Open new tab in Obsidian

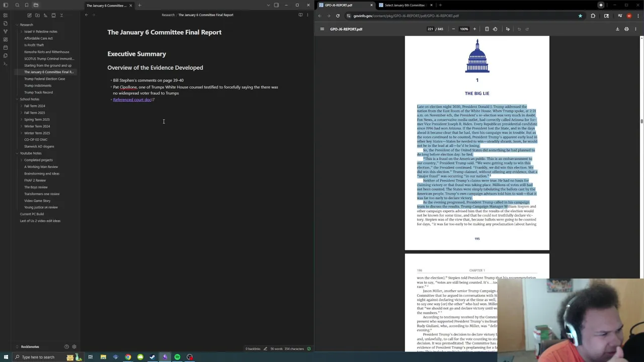[x=139, y=5]
